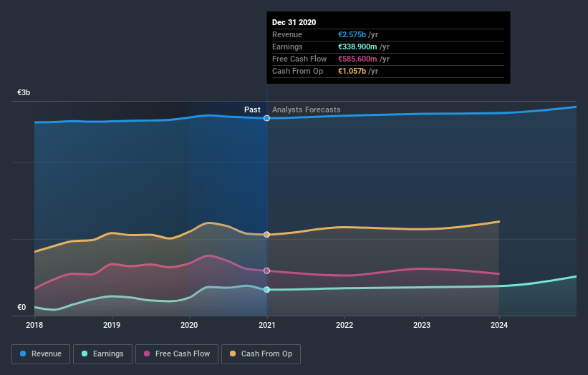This screenshot has height=375, width=588.
Task: Click the orange Cash From Op marker at 2021
Action: pos(266,235)
